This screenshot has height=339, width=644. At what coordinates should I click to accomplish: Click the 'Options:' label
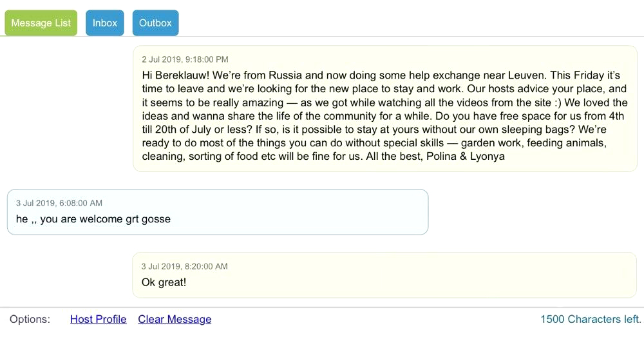pos(30,319)
